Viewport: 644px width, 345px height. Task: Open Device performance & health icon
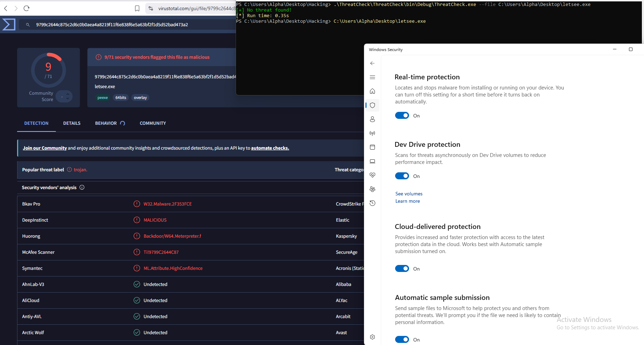[372, 175]
